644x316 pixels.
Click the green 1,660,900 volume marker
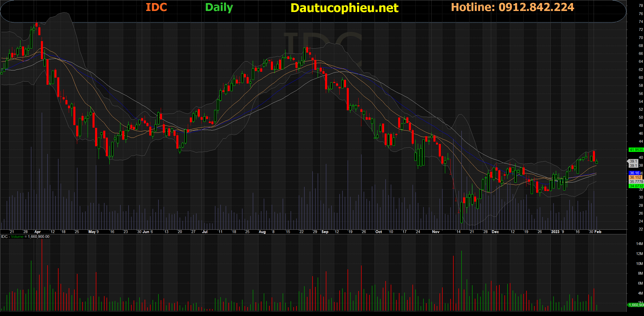[636, 305]
